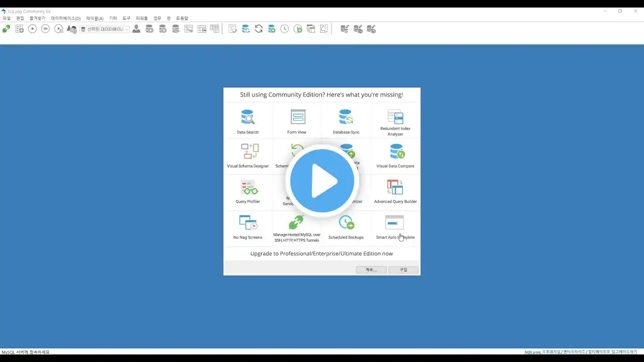Click the Execute Query play icon
Screen dimensions: 644x362
pyautogui.click(x=32, y=29)
